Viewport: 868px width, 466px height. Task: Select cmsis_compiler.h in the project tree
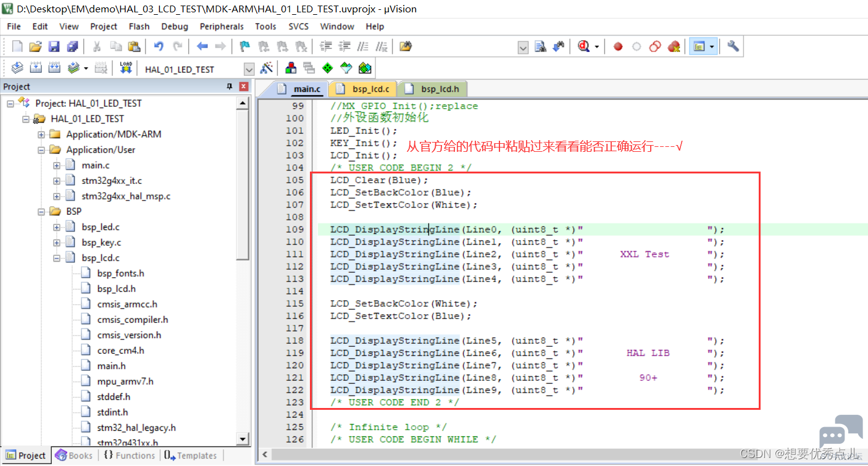click(133, 320)
